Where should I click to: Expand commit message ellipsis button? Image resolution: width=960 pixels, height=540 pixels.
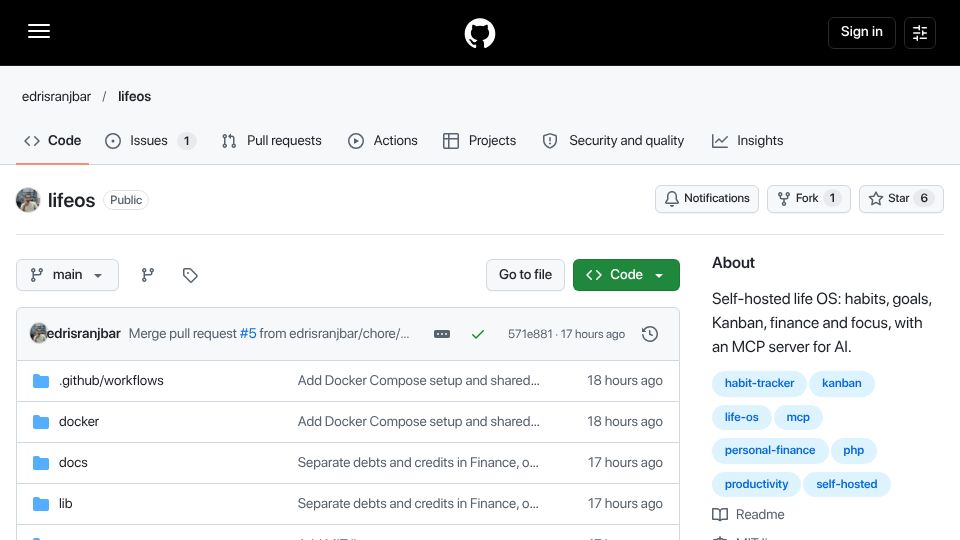(441, 334)
